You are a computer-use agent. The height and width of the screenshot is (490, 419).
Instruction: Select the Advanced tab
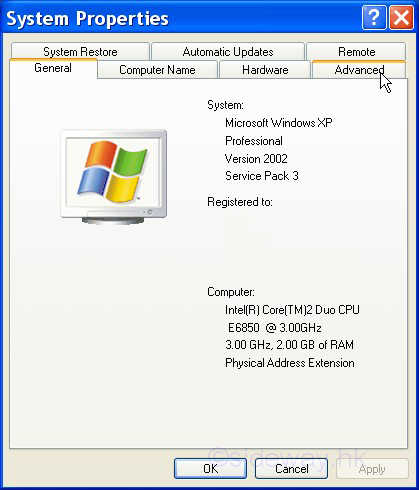point(359,70)
